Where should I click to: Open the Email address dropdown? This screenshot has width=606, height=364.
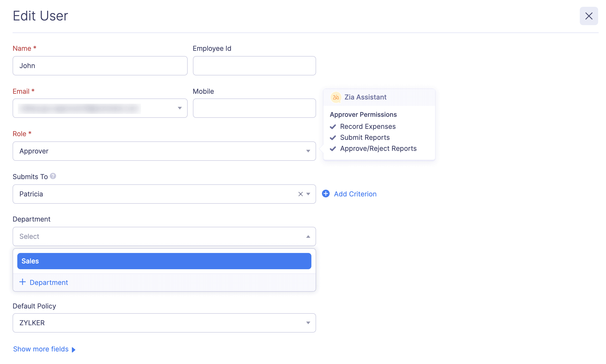point(180,108)
